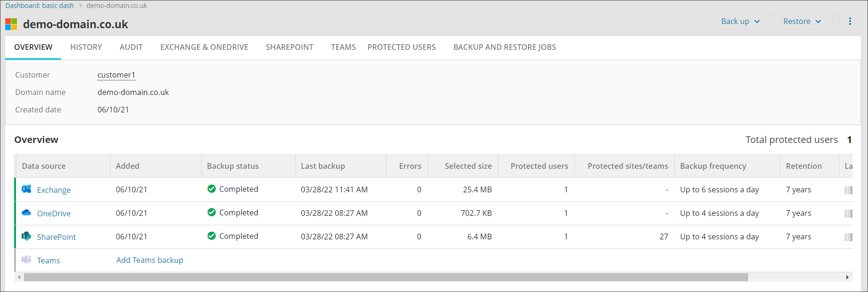Expand the Back up dropdown
Screen dimensions: 868x292
[741, 21]
